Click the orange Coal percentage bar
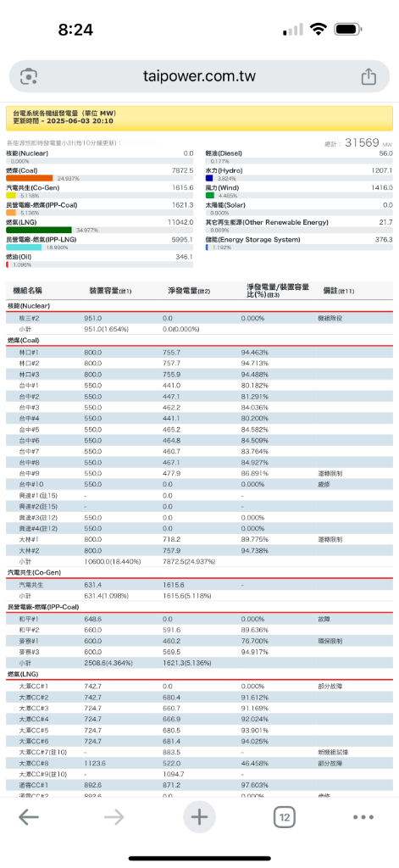This screenshot has height=868, width=399. [x=30, y=178]
